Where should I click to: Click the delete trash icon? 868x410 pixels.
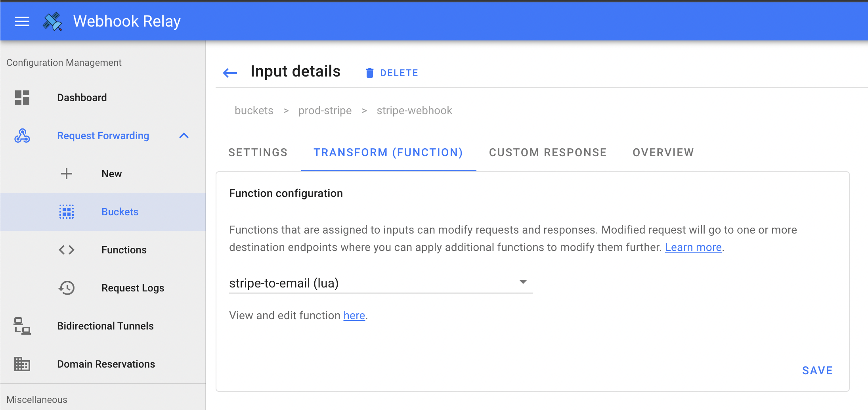click(x=370, y=73)
